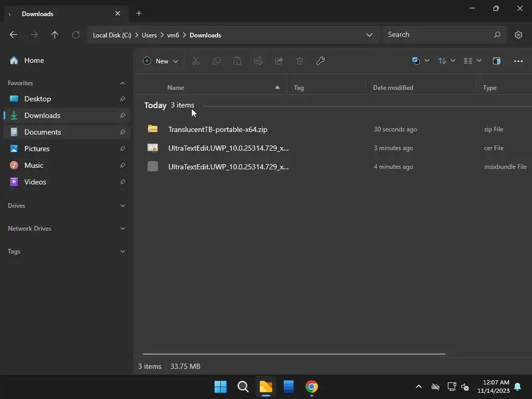Click Local Disk (C:) in breadcrumb
Image resolution: width=532 pixels, height=399 pixels.
point(112,35)
